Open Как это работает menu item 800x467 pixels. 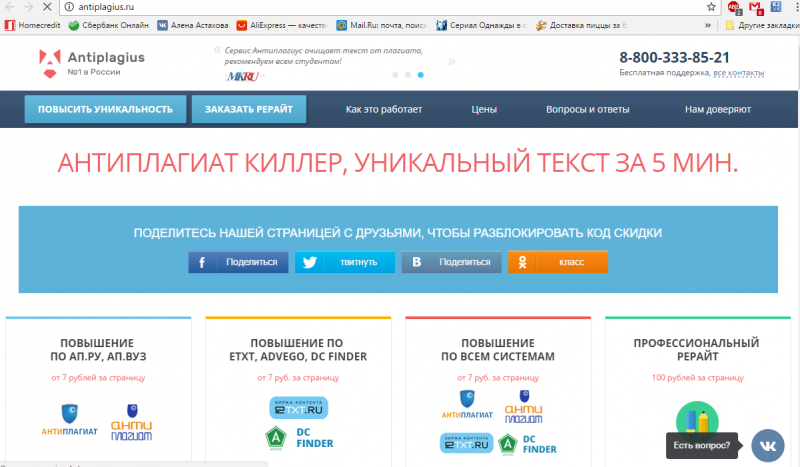384,109
